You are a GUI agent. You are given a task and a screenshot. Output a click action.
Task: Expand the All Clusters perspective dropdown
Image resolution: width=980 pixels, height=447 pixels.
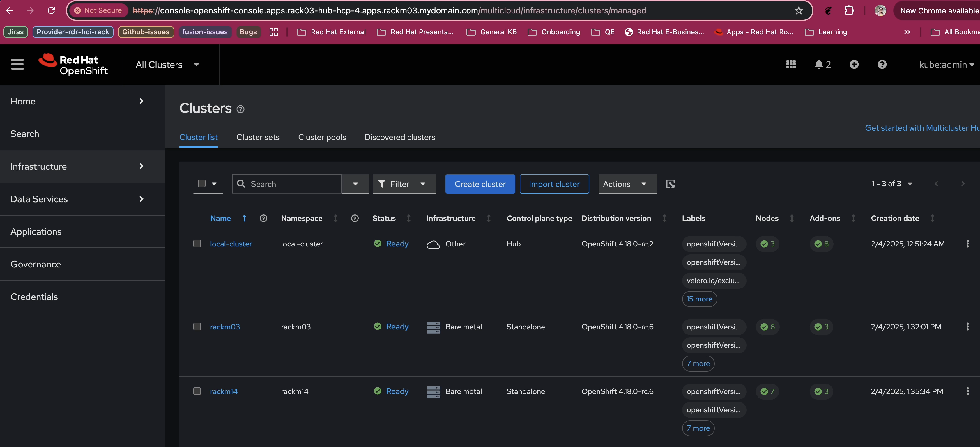point(167,65)
